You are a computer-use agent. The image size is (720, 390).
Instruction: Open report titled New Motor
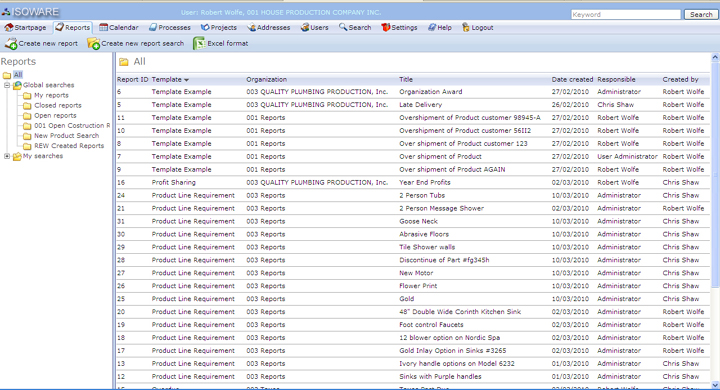416,273
